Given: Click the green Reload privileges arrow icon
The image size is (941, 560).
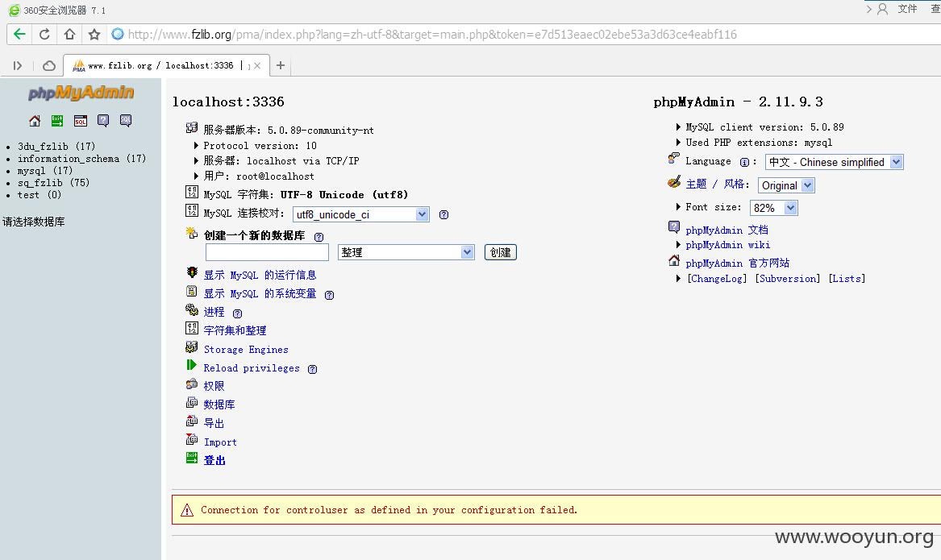Looking at the screenshot, I should [191, 365].
